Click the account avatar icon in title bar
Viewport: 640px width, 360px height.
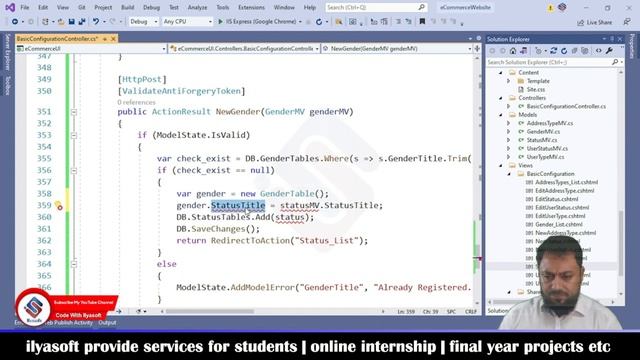point(562,7)
